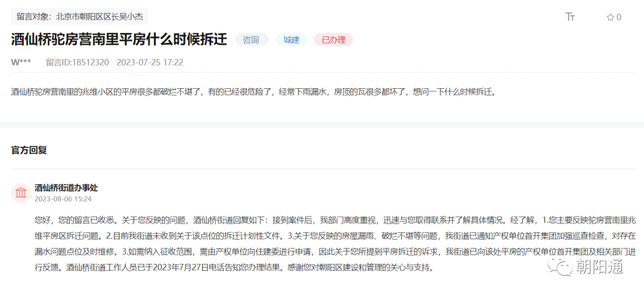
Task: Click the font size adjustment icon
Action: click(x=570, y=17)
